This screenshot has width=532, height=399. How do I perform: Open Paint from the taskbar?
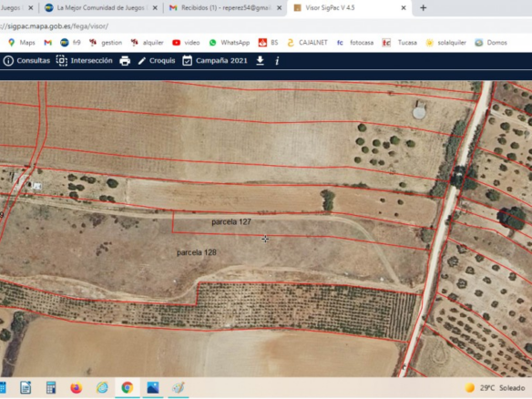point(179,387)
